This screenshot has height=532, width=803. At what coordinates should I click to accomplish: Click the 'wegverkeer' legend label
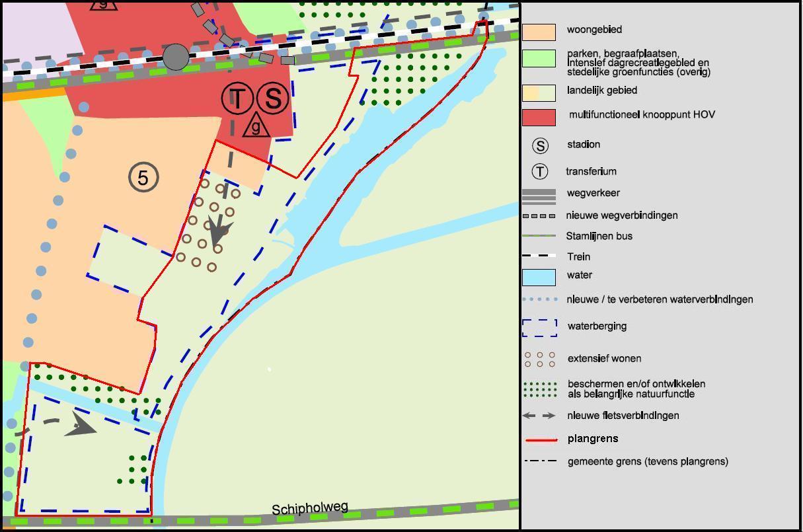(593, 193)
